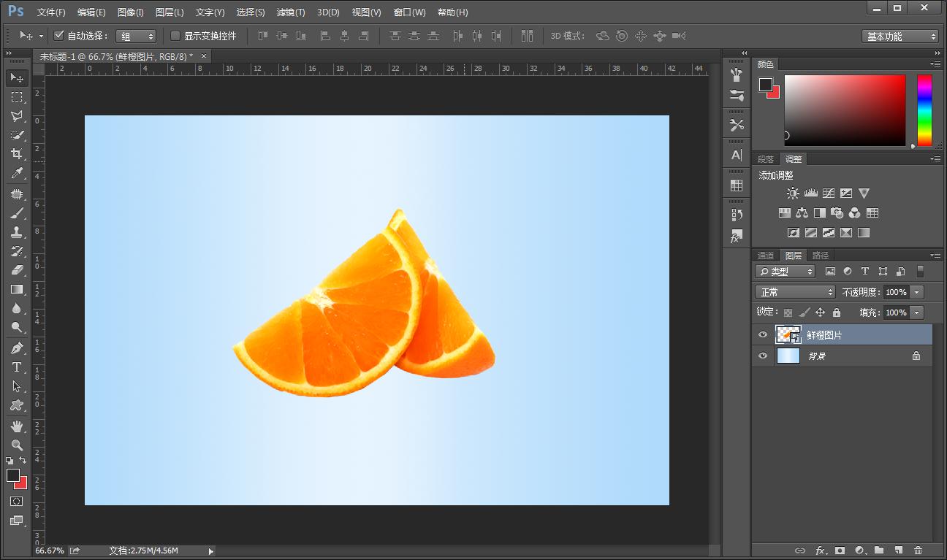Viewport: 947px width, 560px height.
Task: Toggle the 显示变换控件 checkbox
Action: click(175, 36)
